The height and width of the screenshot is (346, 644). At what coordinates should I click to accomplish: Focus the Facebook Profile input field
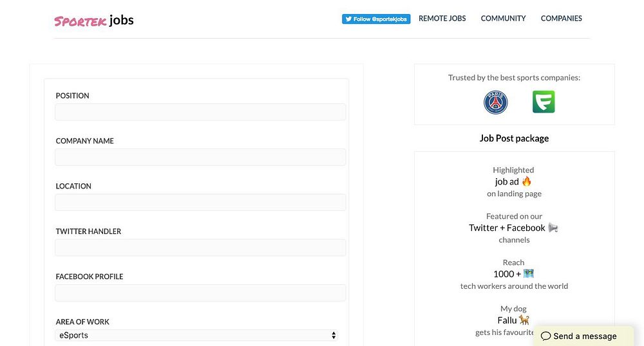(200, 293)
